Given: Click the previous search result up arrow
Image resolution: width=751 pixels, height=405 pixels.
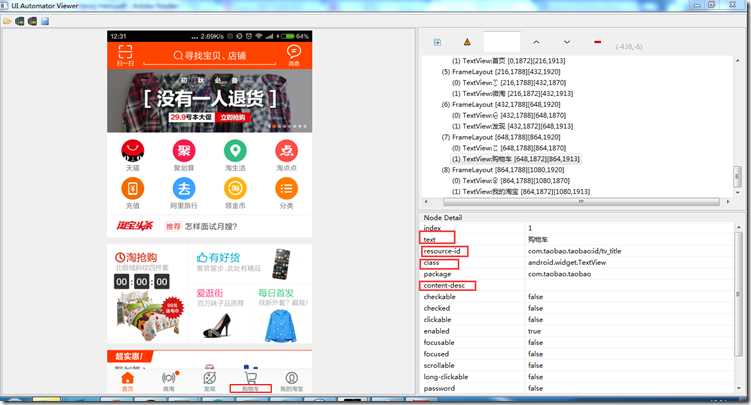Looking at the screenshot, I should (x=536, y=43).
